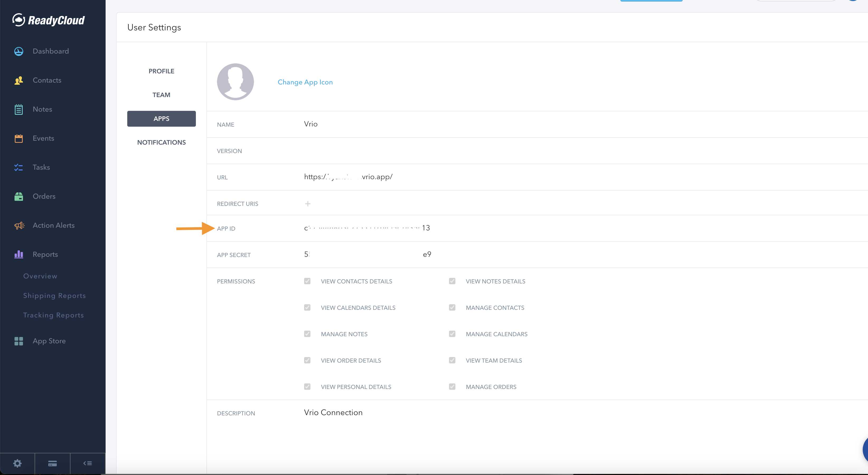The height and width of the screenshot is (475, 868).
Task: Open Tasks in sidebar
Action: click(41, 167)
